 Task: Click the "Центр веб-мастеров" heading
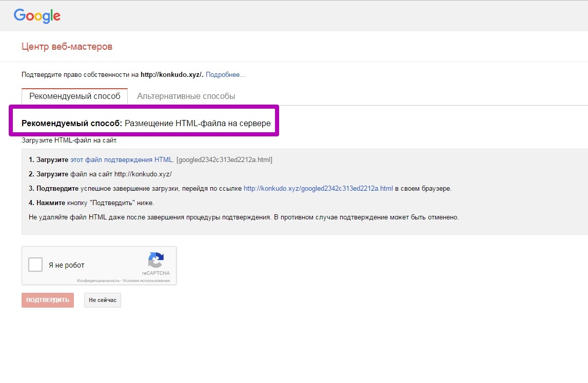[x=67, y=47]
